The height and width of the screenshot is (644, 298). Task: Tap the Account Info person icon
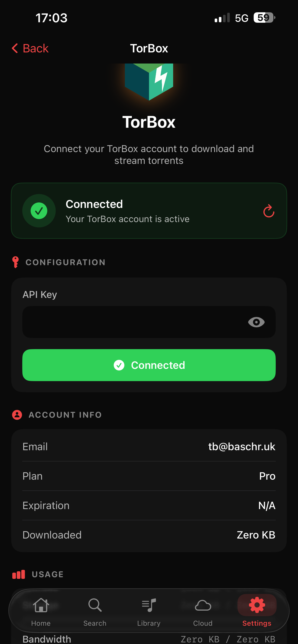(x=17, y=415)
